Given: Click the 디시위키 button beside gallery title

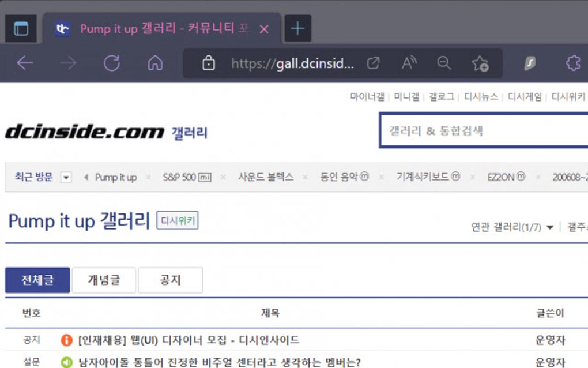Looking at the screenshot, I should [x=178, y=220].
